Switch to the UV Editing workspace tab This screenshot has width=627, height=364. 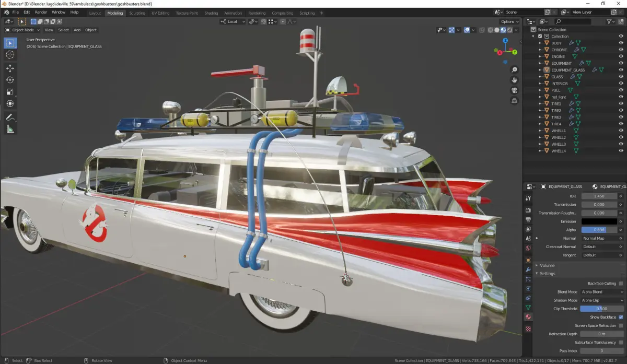(161, 13)
